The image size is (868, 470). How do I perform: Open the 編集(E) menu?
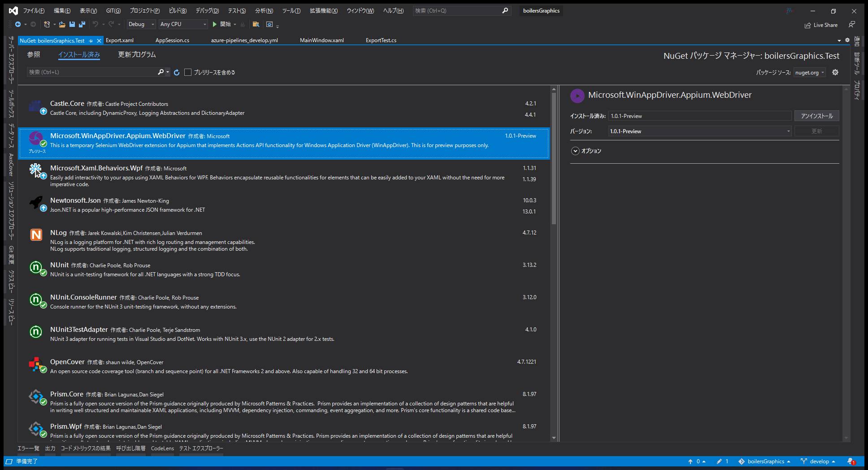tap(62, 11)
